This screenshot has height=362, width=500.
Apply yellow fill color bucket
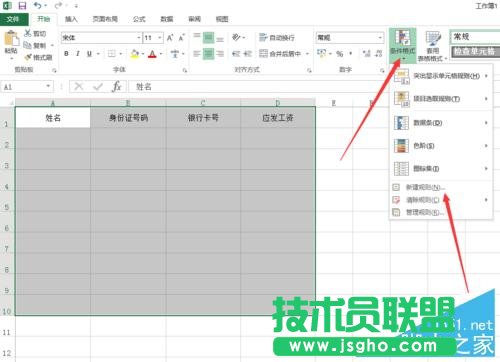(x=135, y=53)
